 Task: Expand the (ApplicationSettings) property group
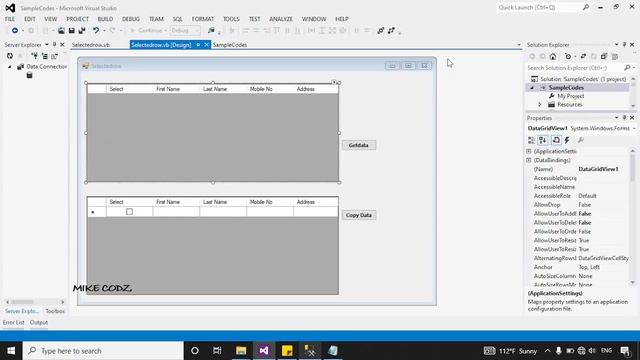[529, 151]
